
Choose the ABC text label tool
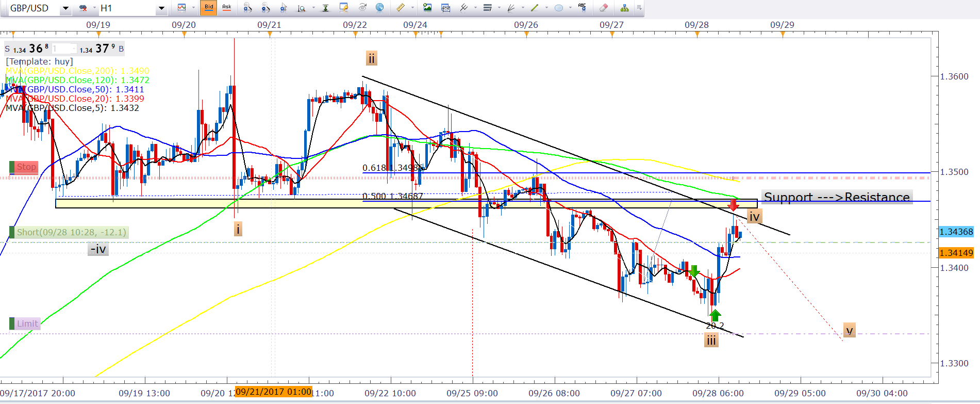582,8
